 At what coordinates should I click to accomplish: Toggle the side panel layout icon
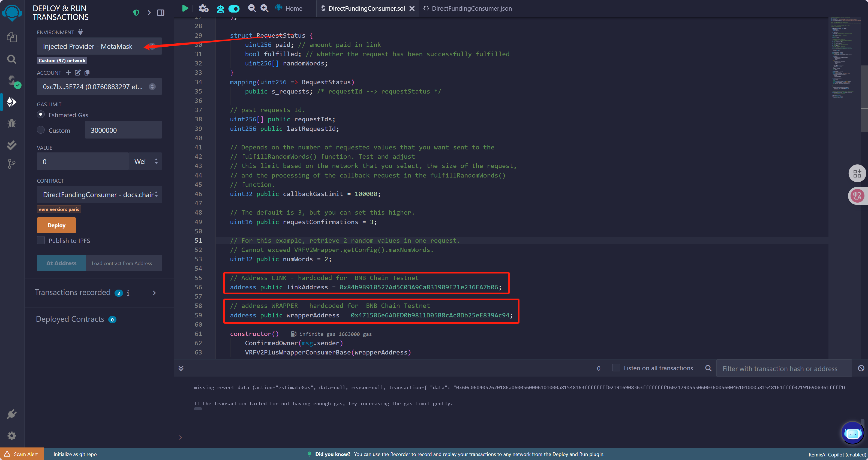pos(161,13)
